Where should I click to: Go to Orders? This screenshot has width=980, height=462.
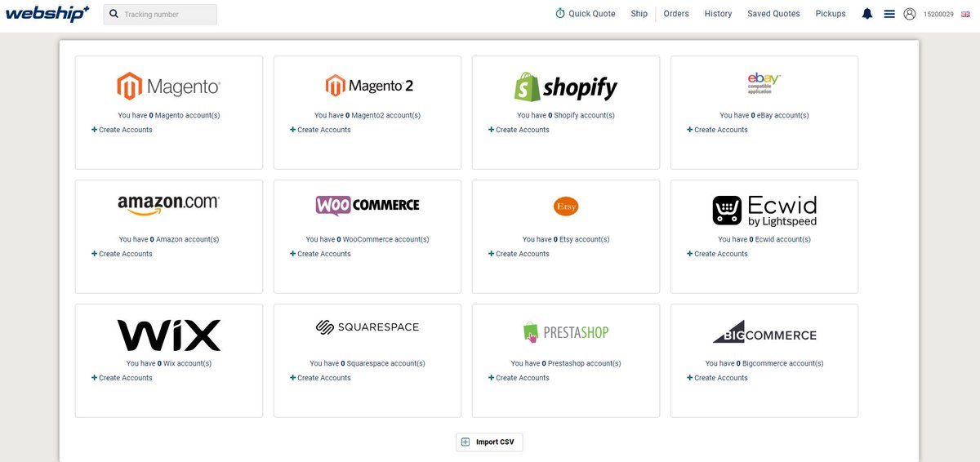[676, 14]
